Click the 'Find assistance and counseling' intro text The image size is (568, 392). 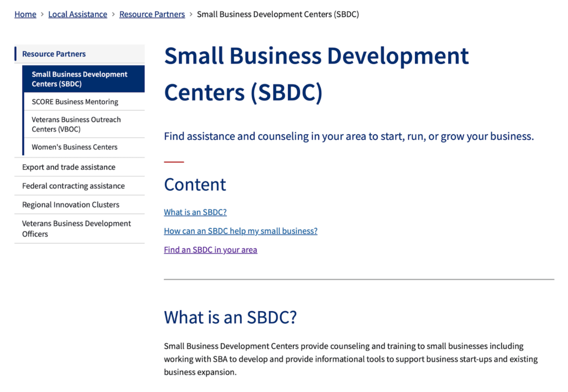coord(348,136)
